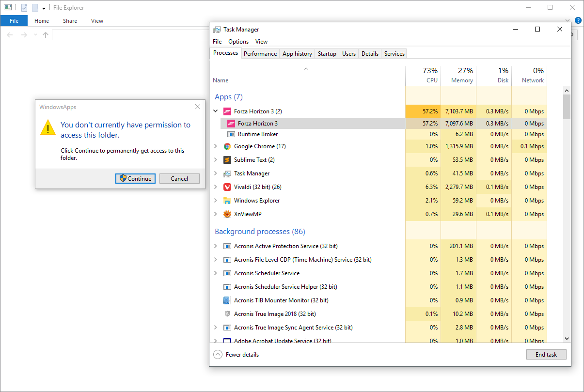
Task: Open the Share ribbon tab in File Explorer
Action: coord(70,21)
